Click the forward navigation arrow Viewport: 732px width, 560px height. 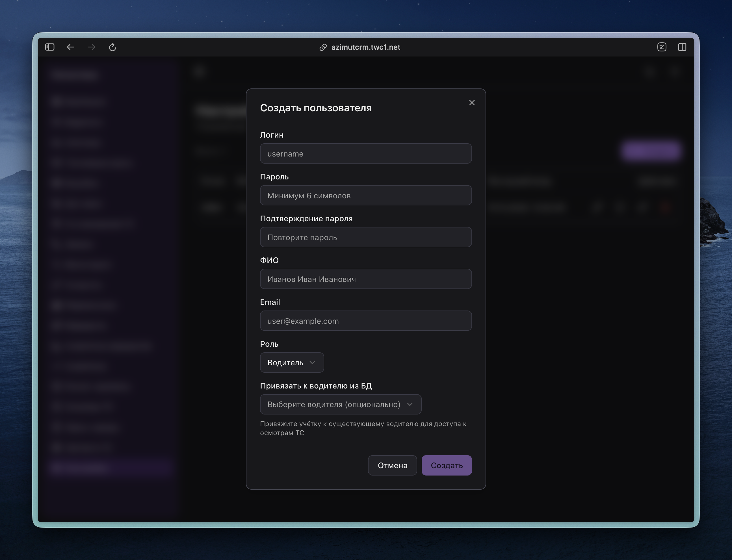coord(91,47)
